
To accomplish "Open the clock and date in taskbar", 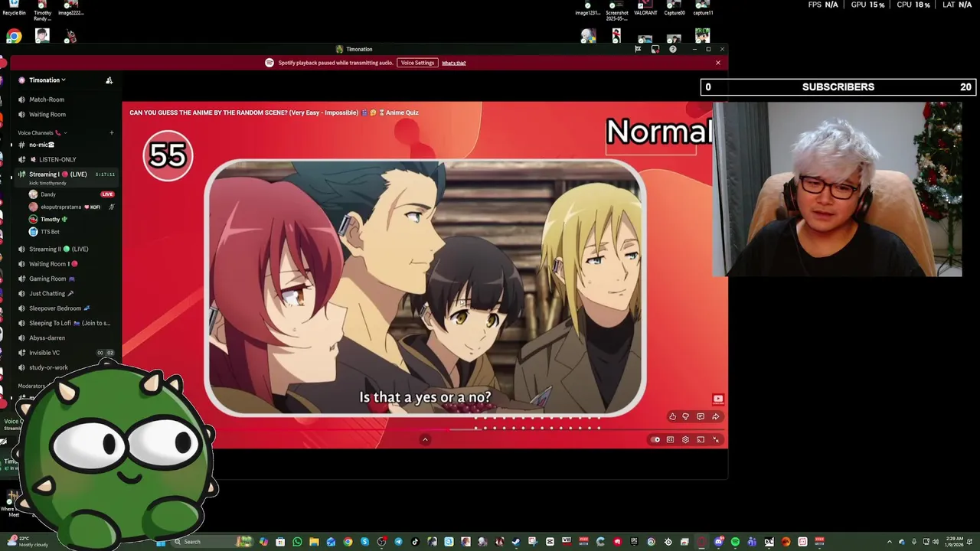I will [954, 542].
